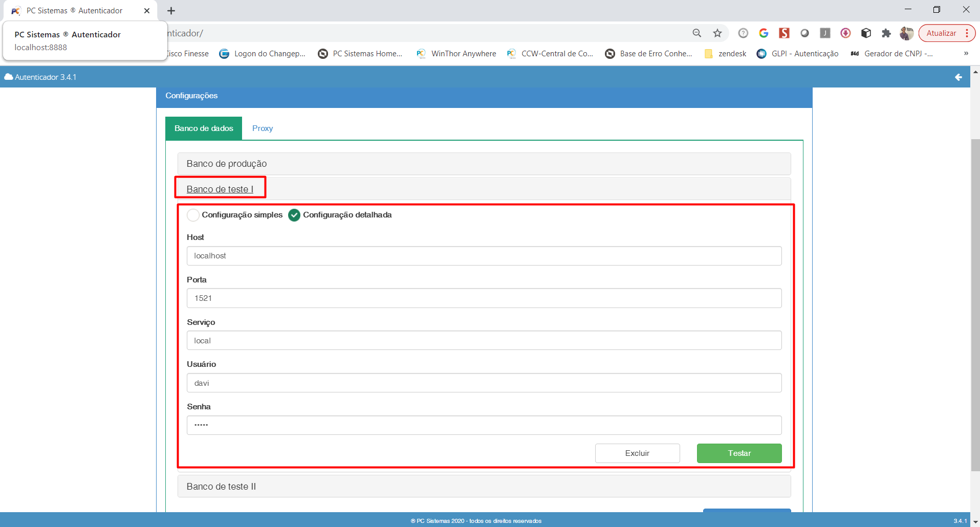Viewport: 980px width, 527px height.
Task: Click the page vertical scrollbar thumb
Action: pyautogui.click(x=975, y=305)
